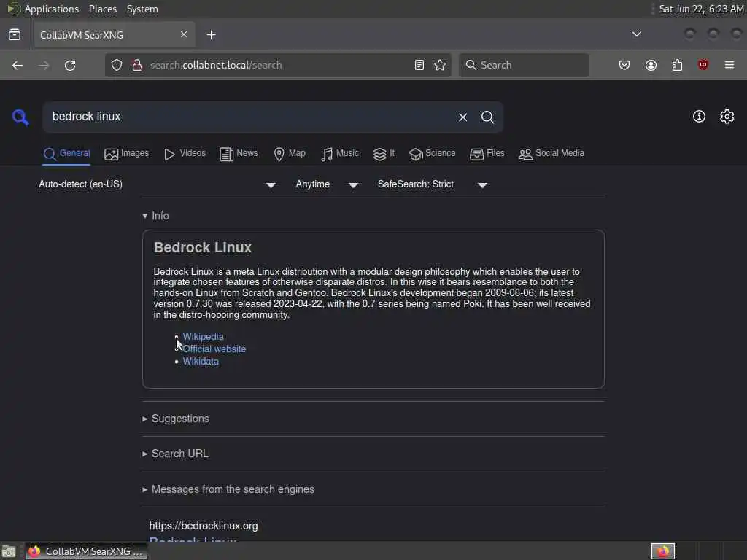The width and height of the screenshot is (747, 560).
Task: Select the General search category
Action: 66,154
